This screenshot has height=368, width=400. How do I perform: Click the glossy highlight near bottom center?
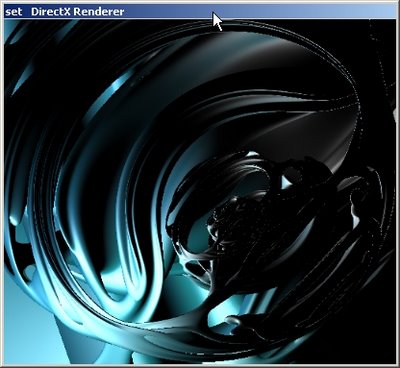(233, 321)
